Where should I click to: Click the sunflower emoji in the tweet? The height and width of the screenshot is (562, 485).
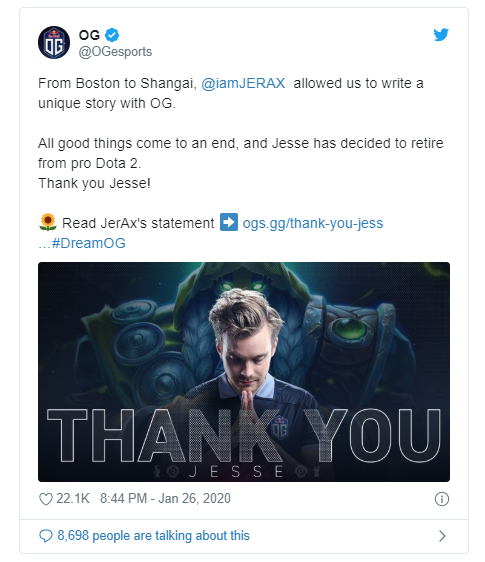coord(48,223)
